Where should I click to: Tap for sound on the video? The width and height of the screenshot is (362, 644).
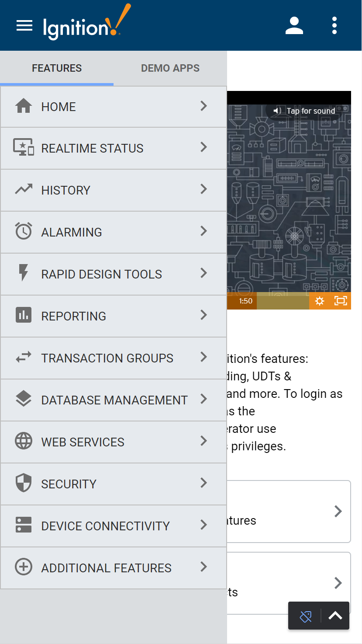[x=304, y=111]
